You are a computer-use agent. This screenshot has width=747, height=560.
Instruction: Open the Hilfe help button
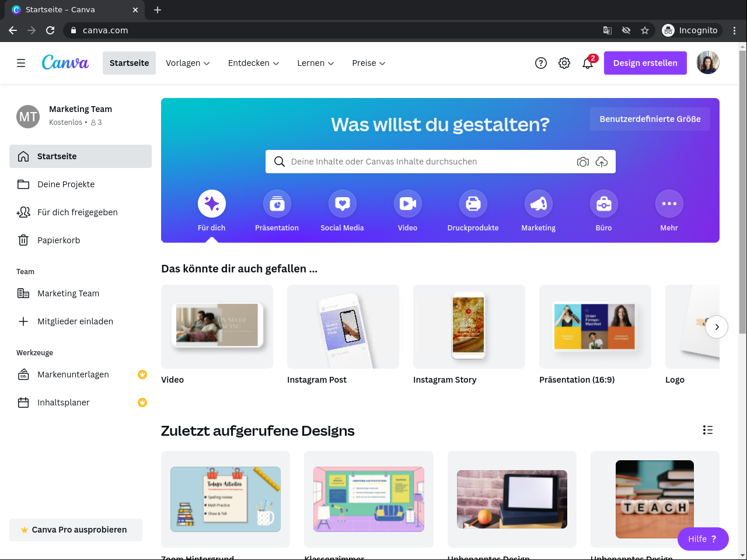[x=703, y=539]
